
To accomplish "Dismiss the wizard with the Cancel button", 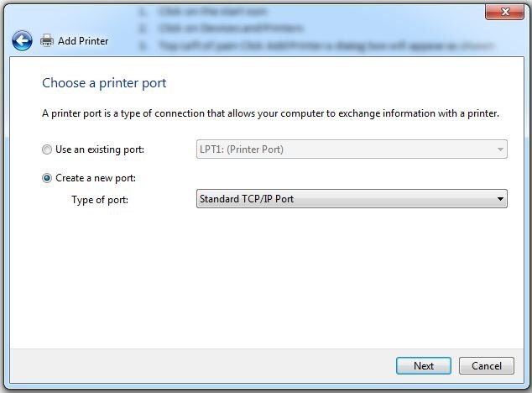I will 487,366.
